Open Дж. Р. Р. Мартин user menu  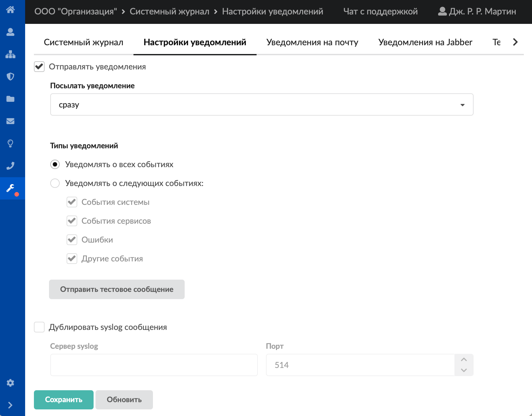coord(477,11)
